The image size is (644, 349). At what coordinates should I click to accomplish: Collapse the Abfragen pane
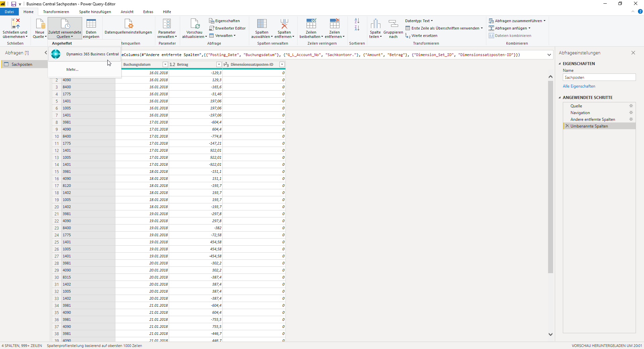coord(46,53)
